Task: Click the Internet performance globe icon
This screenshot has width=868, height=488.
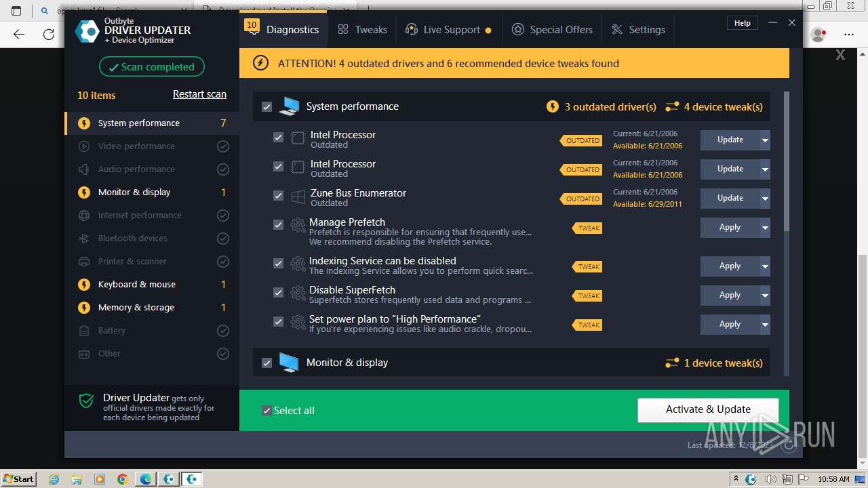Action: (x=84, y=216)
